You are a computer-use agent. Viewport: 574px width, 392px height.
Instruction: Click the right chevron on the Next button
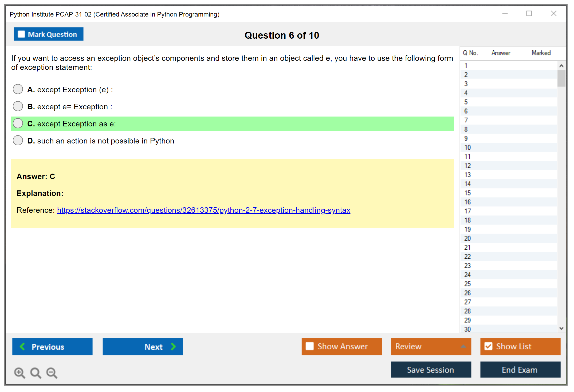tap(173, 346)
